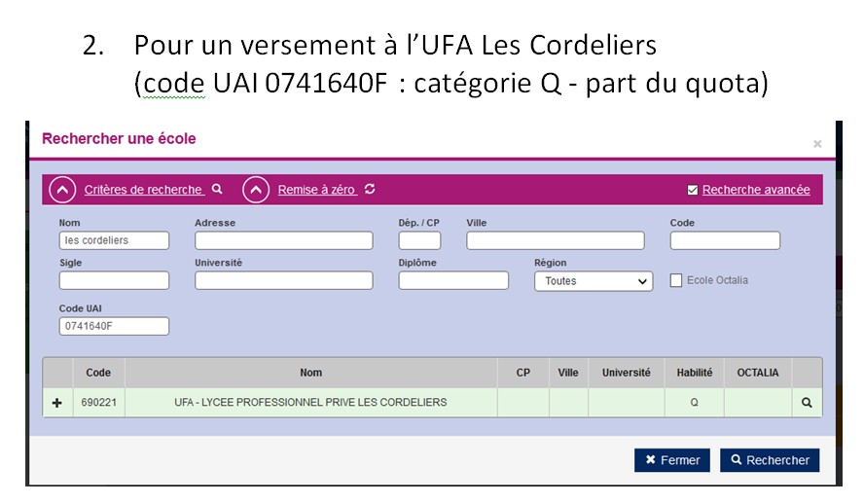Select the UFA Lycée Professionnel Les Cordeliers row
This screenshot has height=504, width=864.
click(433, 403)
